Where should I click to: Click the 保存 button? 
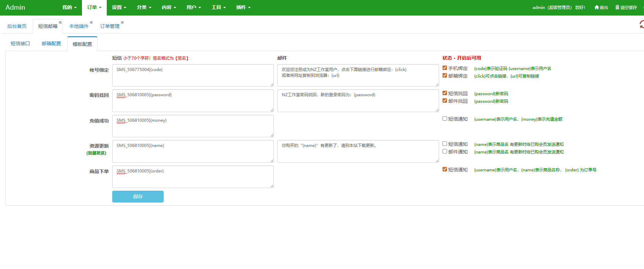(138, 197)
